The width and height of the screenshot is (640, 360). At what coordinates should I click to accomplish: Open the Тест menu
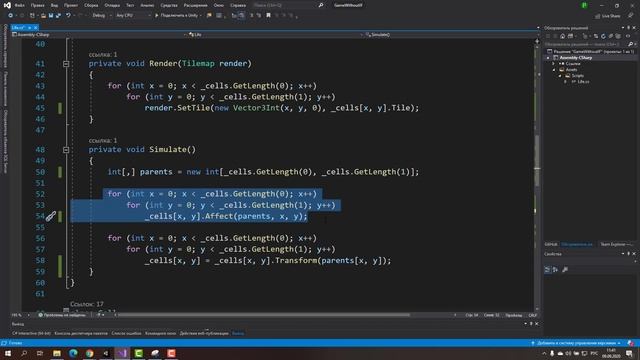click(130, 5)
